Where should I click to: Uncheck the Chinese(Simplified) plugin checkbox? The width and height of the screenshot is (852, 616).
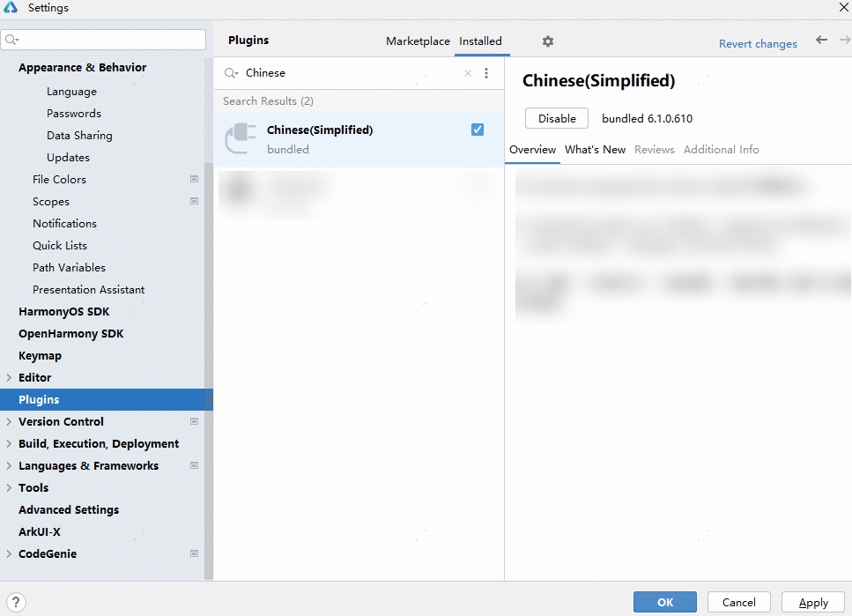coord(478,130)
